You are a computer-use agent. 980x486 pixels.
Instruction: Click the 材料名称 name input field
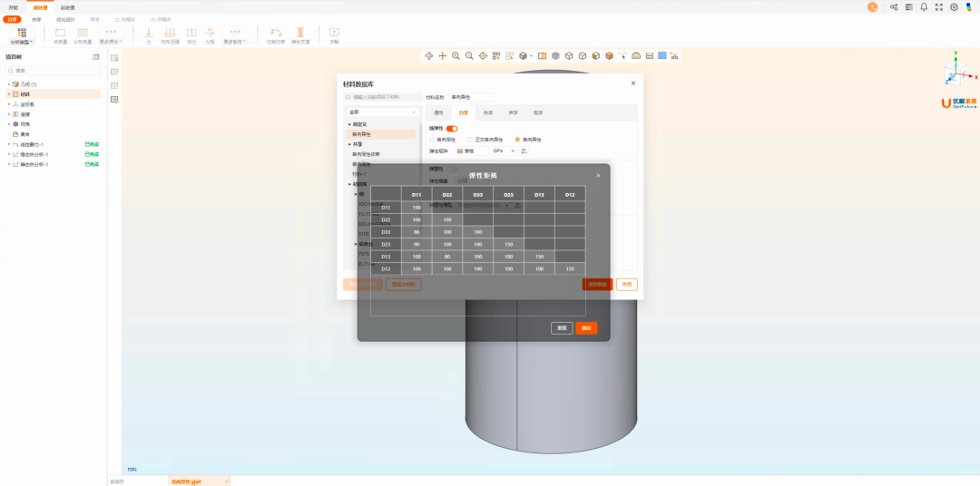pos(472,97)
